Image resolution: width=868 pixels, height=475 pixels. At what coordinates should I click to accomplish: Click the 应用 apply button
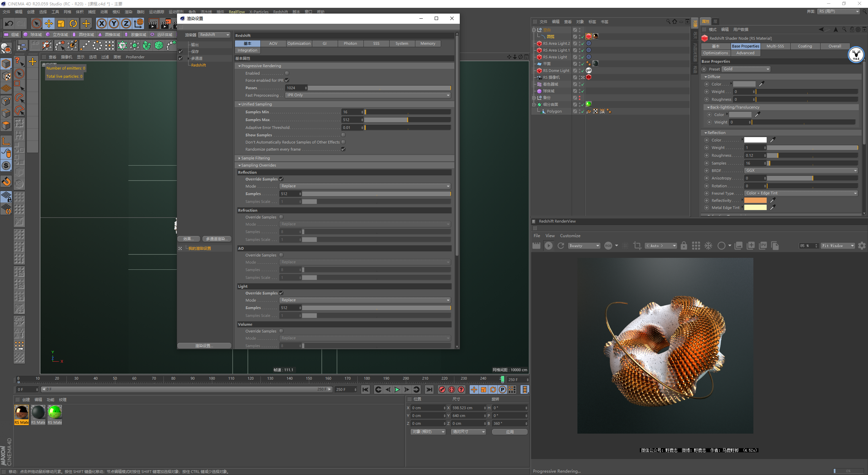pyautogui.click(x=510, y=432)
